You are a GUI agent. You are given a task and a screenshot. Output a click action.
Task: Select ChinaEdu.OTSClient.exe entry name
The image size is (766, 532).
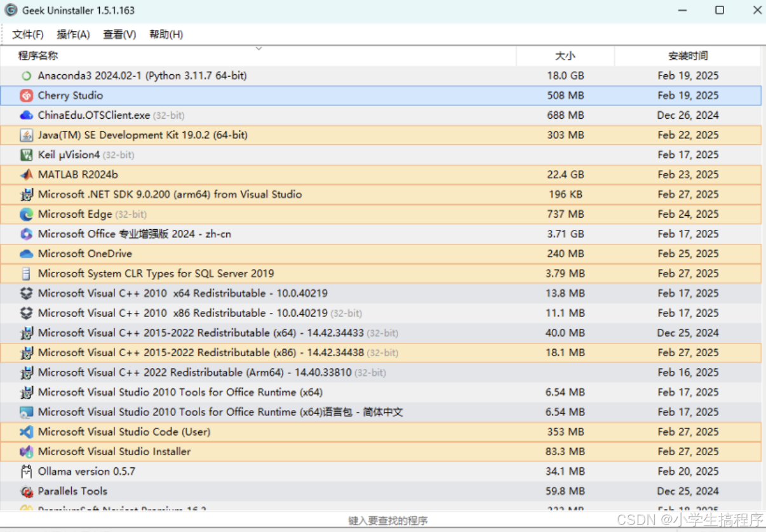(x=94, y=116)
